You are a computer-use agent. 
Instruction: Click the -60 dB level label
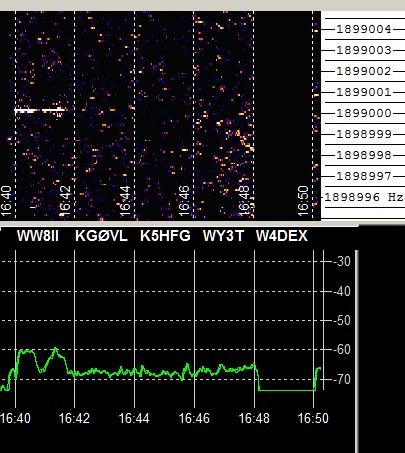pos(342,350)
